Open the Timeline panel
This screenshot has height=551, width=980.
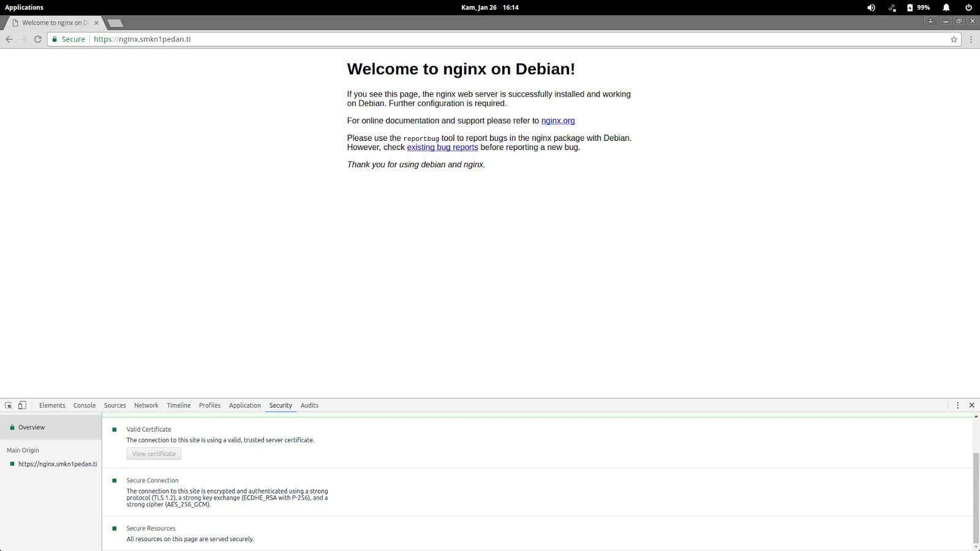pos(179,405)
